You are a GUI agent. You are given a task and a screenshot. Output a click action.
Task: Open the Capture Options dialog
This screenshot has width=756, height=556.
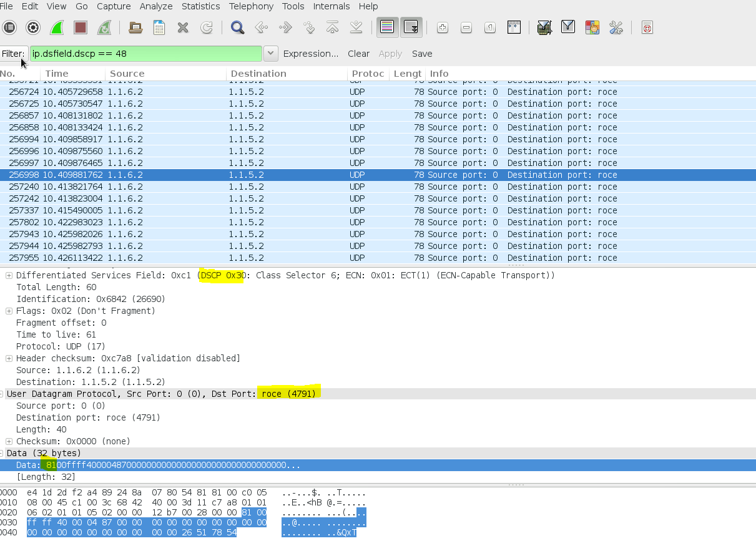click(x=32, y=27)
